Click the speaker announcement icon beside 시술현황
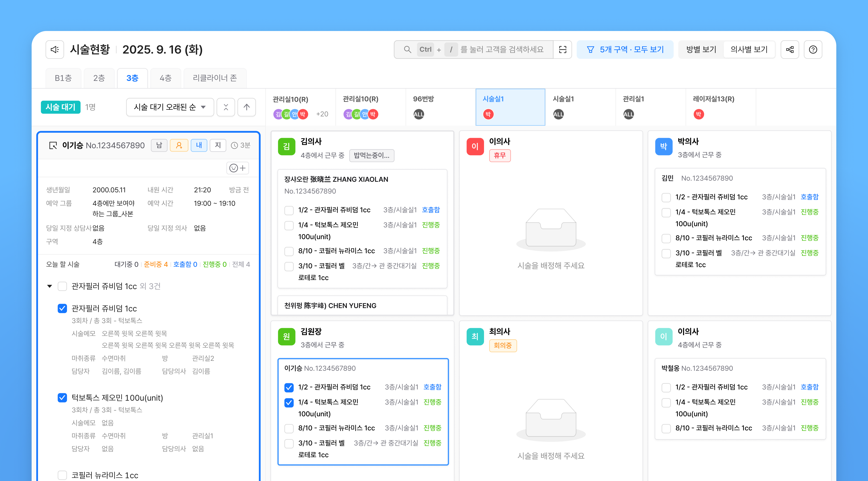 coord(55,50)
